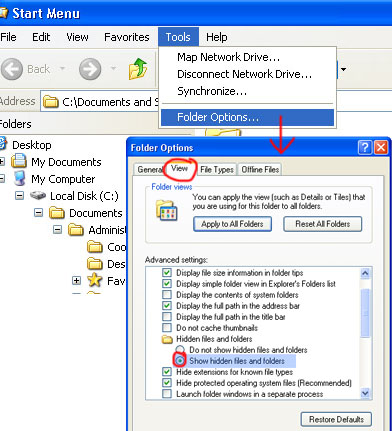392x431 pixels.
Task: Open the View menu in menu bar
Action: [x=77, y=37]
